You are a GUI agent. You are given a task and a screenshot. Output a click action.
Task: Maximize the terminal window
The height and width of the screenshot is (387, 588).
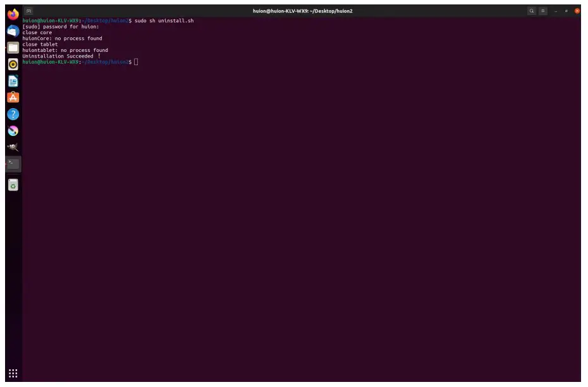[567, 11]
